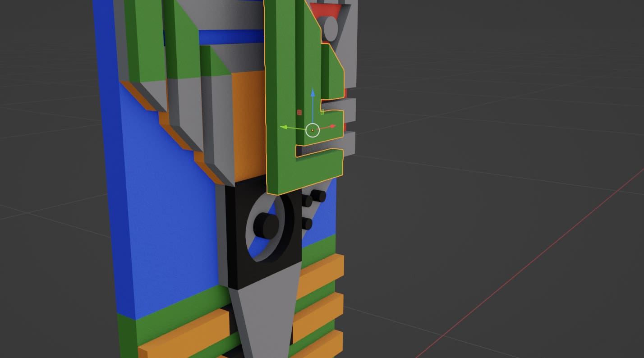Select the gray cylinder on the red block
Image resolution: width=644 pixels, height=358 pixels.
coord(331,28)
